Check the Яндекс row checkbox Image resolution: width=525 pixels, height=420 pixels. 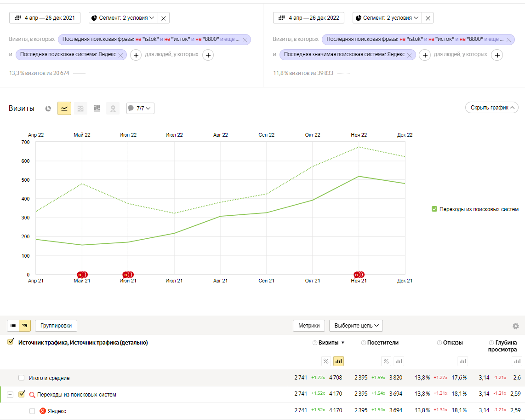point(32,411)
